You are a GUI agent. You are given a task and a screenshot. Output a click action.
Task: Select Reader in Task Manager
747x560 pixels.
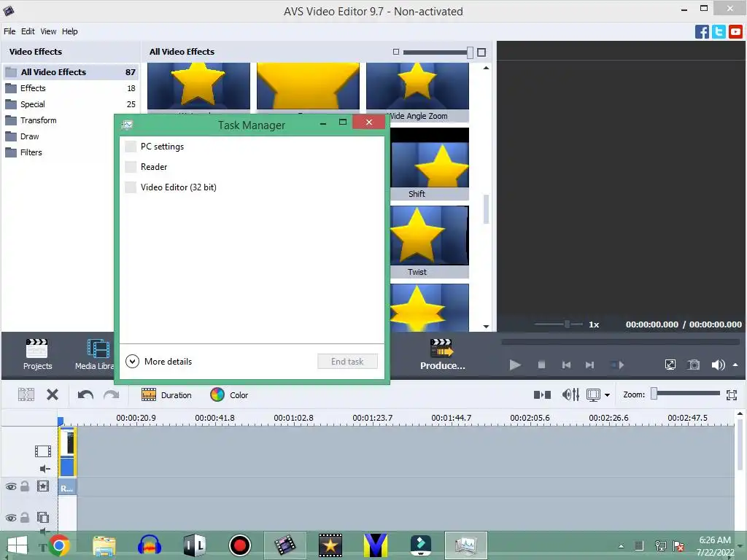click(x=252, y=167)
